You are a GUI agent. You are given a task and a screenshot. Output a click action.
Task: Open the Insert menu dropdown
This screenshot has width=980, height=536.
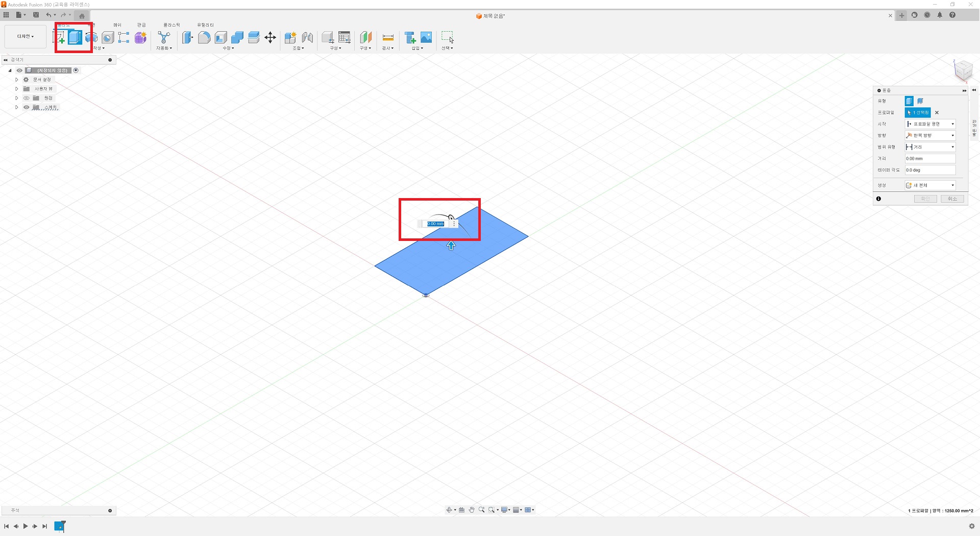point(418,48)
